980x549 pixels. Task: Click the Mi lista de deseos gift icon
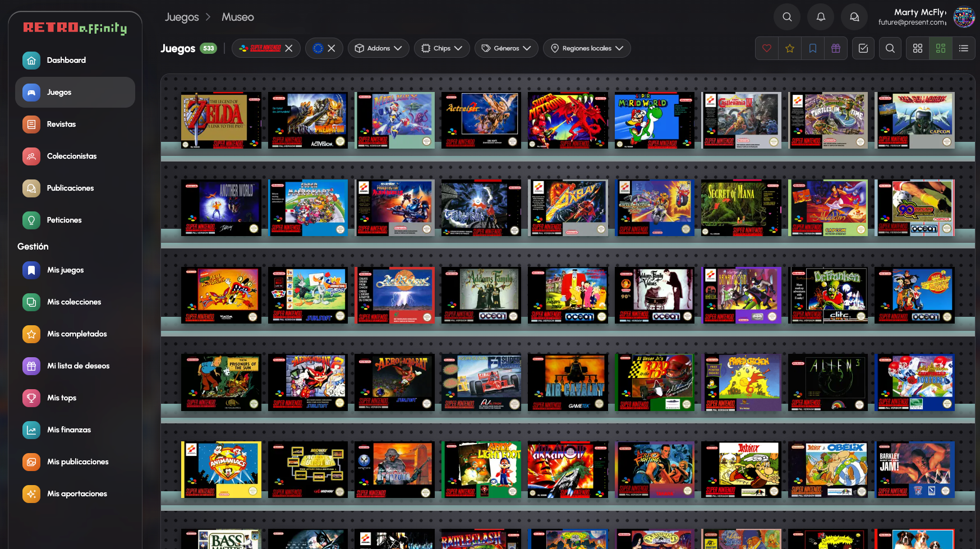pos(31,366)
